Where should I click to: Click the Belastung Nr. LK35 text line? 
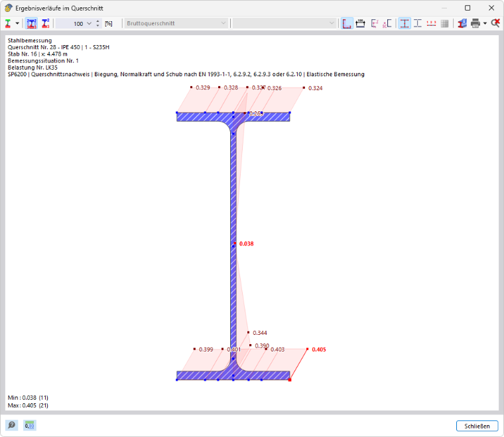[32, 68]
